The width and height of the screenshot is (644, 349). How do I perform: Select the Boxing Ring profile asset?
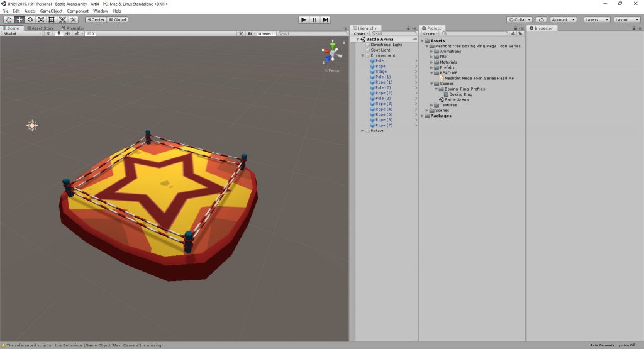pyautogui.click(x=460, y=94)
